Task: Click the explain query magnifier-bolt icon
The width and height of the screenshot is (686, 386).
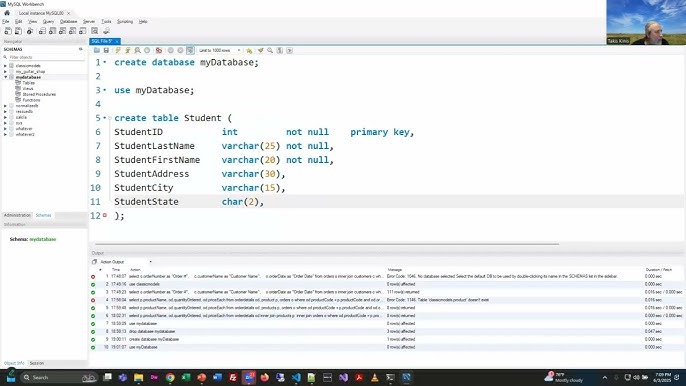Action: pos(137,50)
